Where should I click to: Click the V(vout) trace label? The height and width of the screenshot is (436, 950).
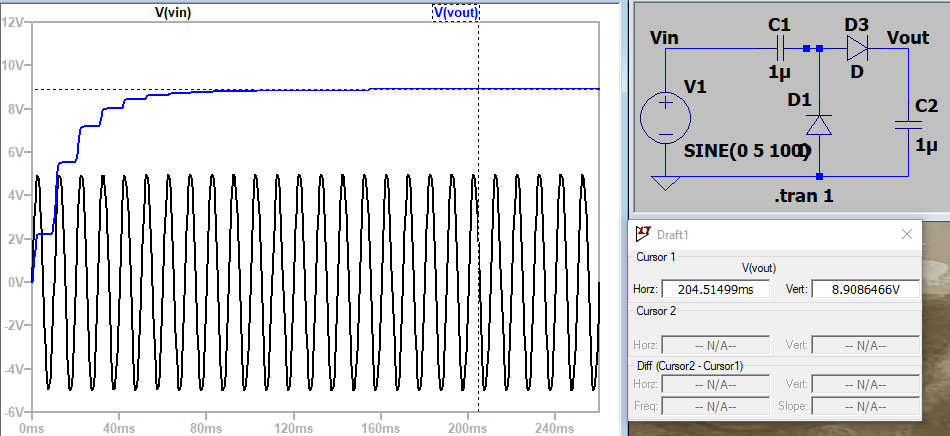[x=456, y=12]
